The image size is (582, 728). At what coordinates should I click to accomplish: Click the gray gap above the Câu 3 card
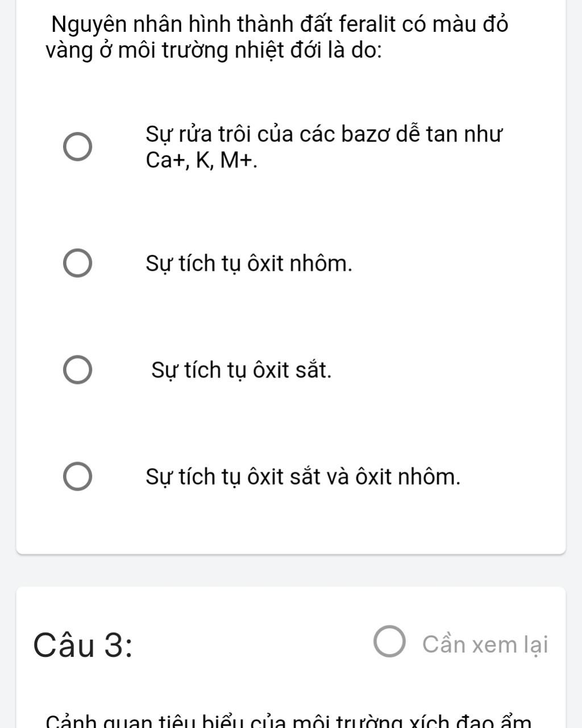click(x=291, y=570)
